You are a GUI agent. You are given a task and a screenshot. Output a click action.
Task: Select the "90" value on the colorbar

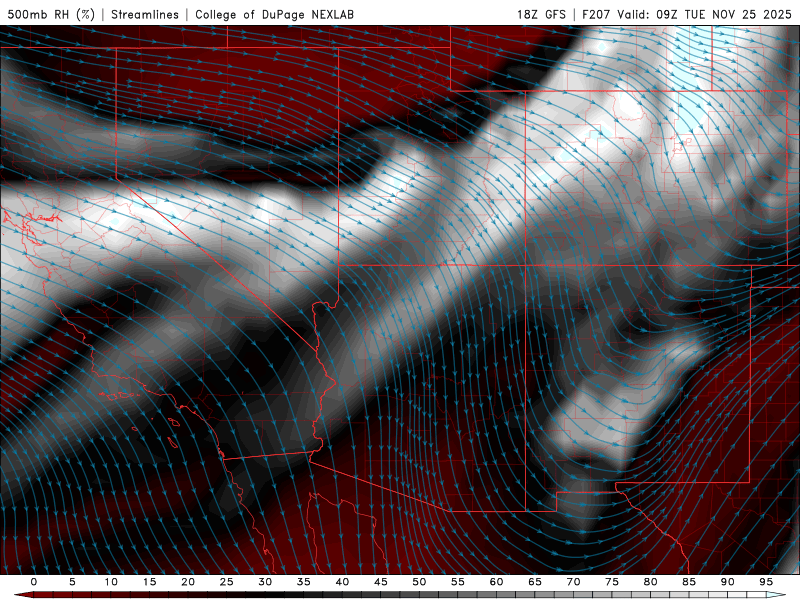[x=727, y=582]
